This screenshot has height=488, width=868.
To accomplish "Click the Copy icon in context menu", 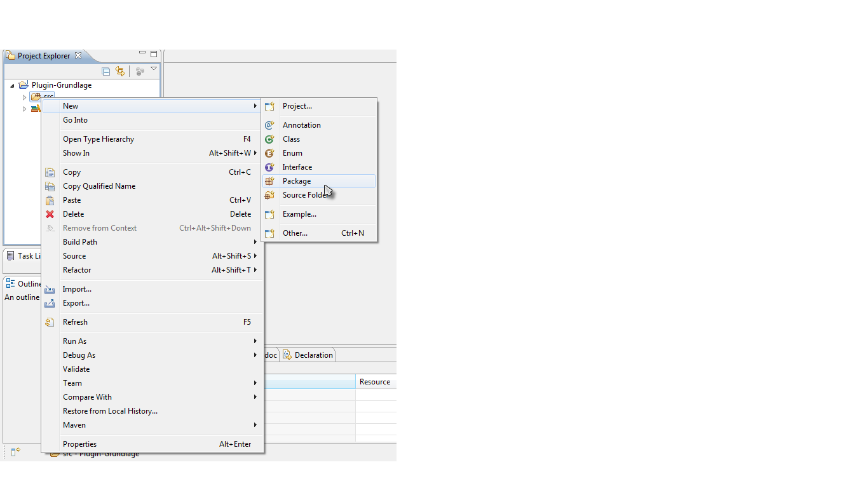I will [x=50, y=172].
